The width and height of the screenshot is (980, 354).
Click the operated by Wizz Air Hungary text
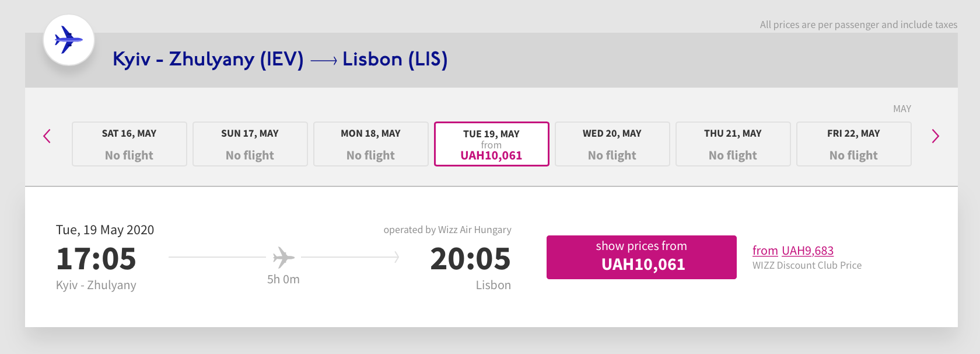point(447,230)
